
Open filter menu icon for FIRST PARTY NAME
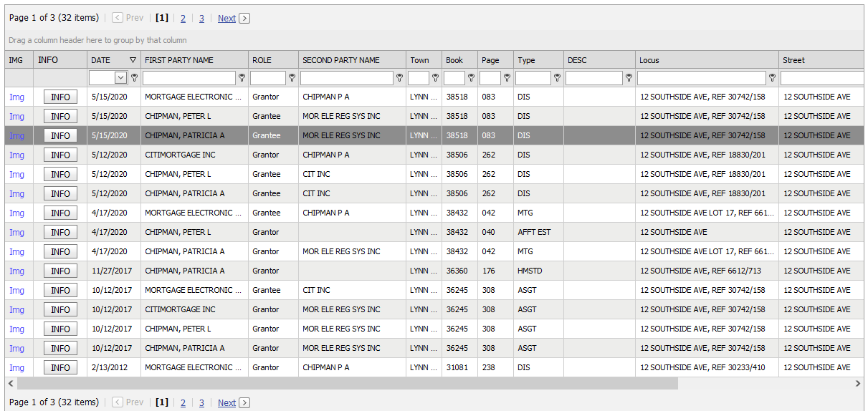(x=242, y=78)
